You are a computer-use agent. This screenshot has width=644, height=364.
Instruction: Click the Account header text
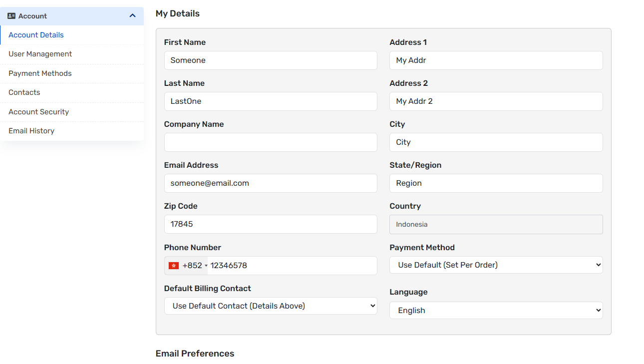(x=32, y=16)
